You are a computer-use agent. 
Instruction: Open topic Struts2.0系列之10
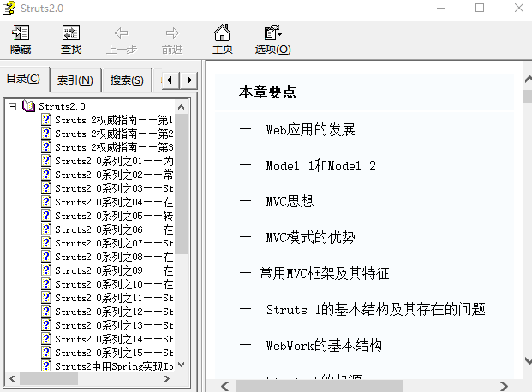[113, 284]
